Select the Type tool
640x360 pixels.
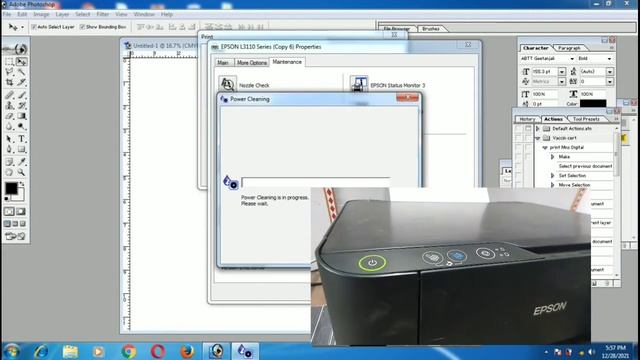tap(21, 139)
